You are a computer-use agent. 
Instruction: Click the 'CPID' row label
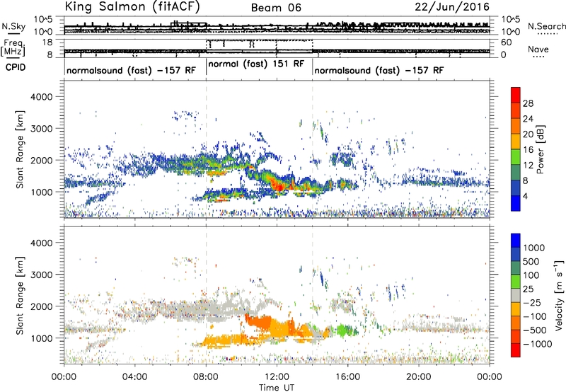point(16,67)
